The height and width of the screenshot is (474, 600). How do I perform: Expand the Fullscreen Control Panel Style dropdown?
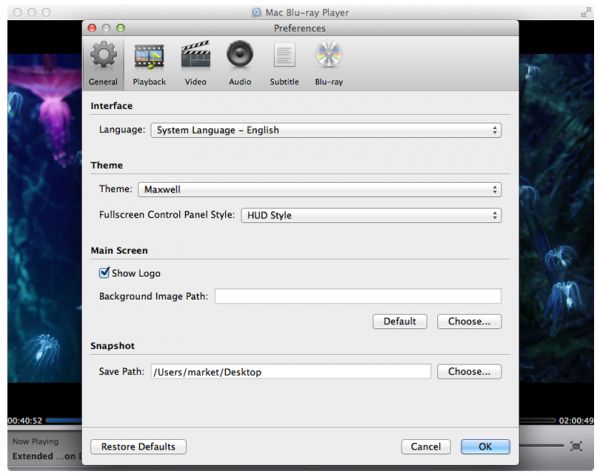371,215
